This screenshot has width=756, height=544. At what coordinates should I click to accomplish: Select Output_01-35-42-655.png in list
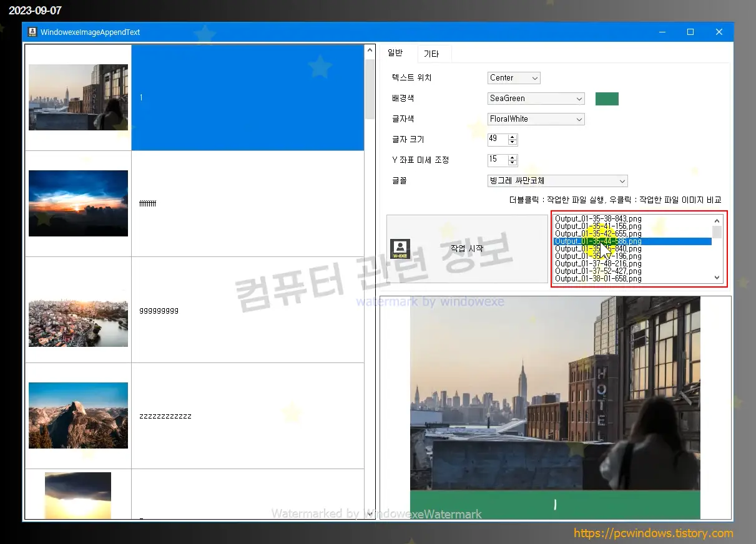pos(632,234)
